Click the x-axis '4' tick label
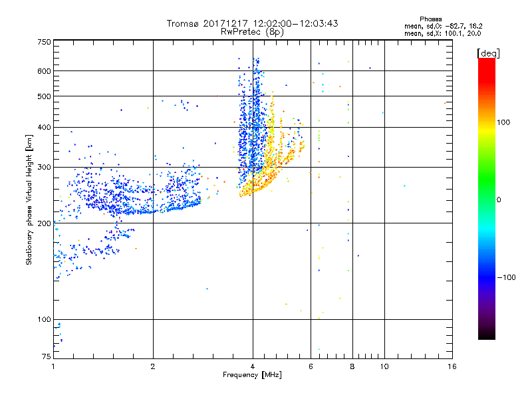Screen dimensions: 532x399 pos(253,366)
